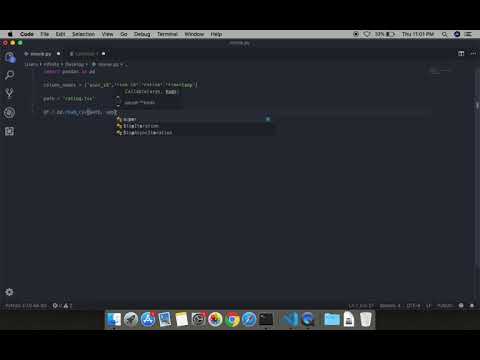Click the Python language mode status item
The image size is (480, 360).
tap(445, 305)
